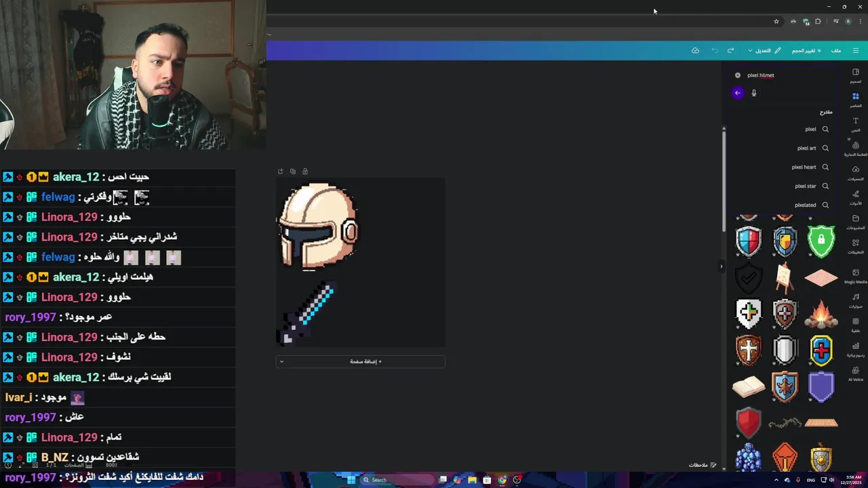Pick the blue pixel golem element

tap(749, 457)
